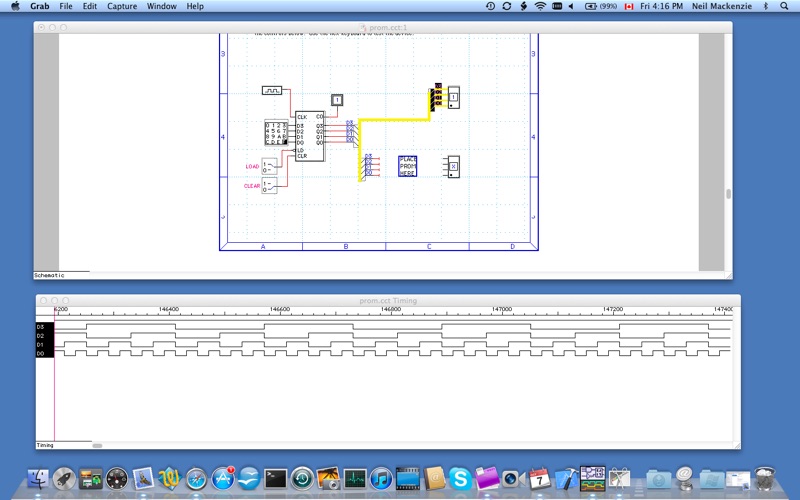Open Launchpad from the Dock
Image resolution: width=800 pixels, height=500 pixels.
point(64,479)
